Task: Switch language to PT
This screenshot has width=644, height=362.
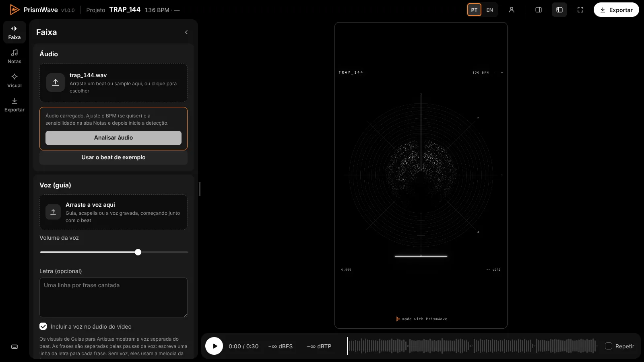Action: pos(474,10)
